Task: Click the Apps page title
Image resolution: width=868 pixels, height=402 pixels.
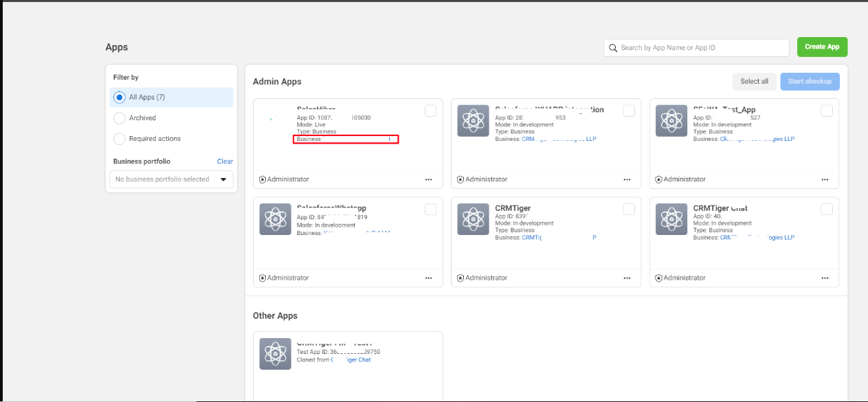Action: 116,47
